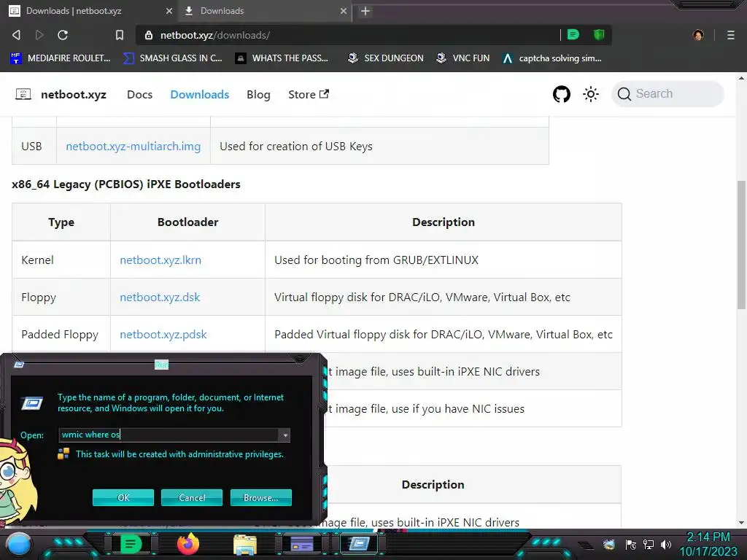Open MEDIAFIRE ROULET... bookmark
The height and width of the screenshot is (560, 747).
(x=61, y=58)
